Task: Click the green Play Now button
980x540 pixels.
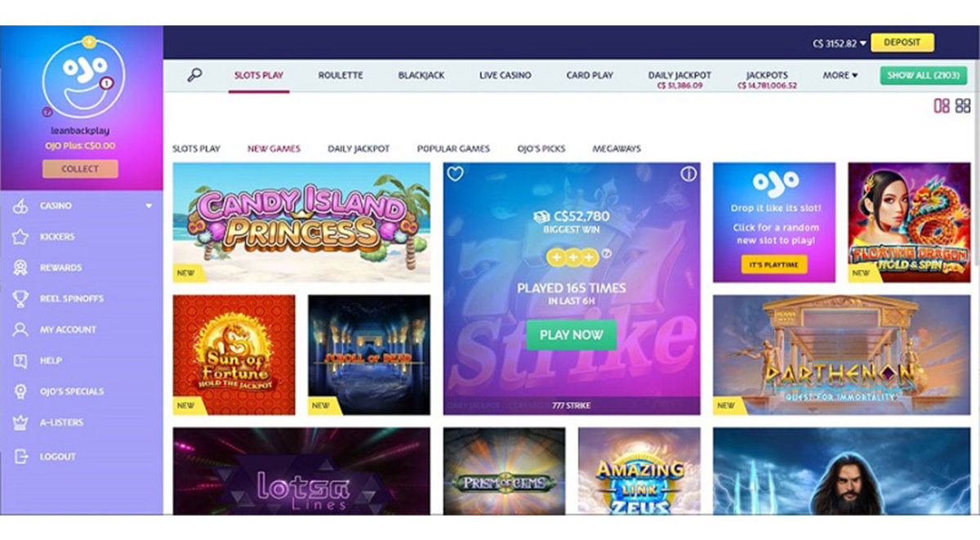Action: [571, 335]
